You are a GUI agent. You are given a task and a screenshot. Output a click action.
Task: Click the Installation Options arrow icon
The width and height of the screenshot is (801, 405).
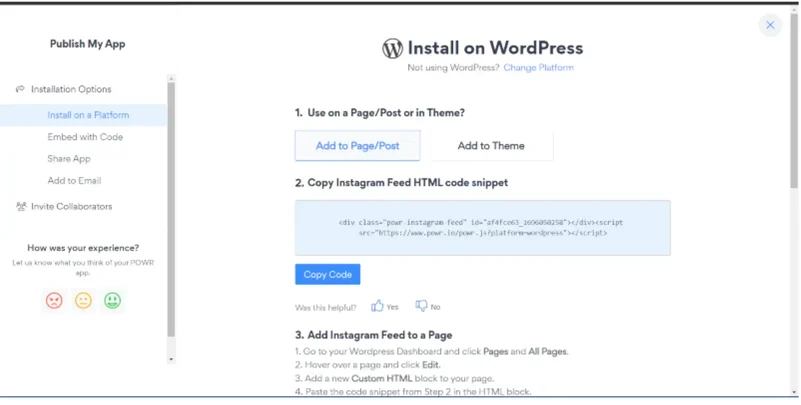click(x=20, y=89)
